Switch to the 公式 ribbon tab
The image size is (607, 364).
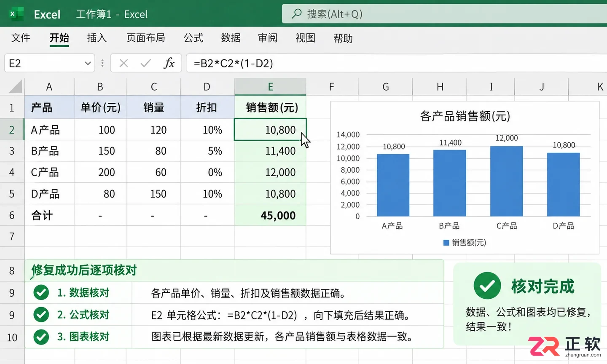[x=193, y=38]
